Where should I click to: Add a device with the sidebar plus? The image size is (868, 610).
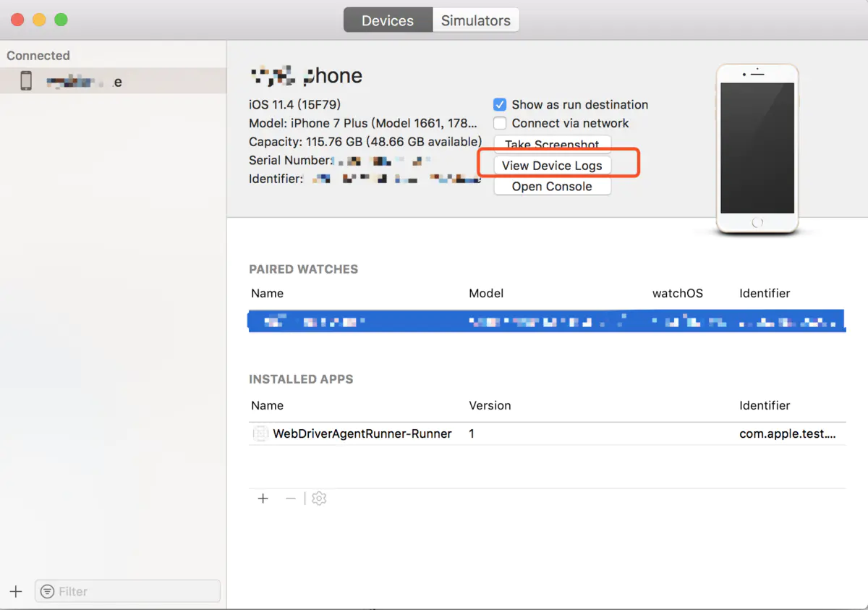pyautogui.click(x=16, y=591)
